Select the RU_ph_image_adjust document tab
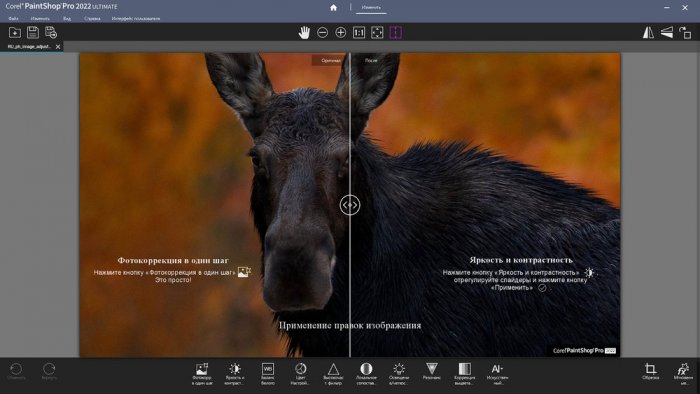 click(x=29, y=47)
